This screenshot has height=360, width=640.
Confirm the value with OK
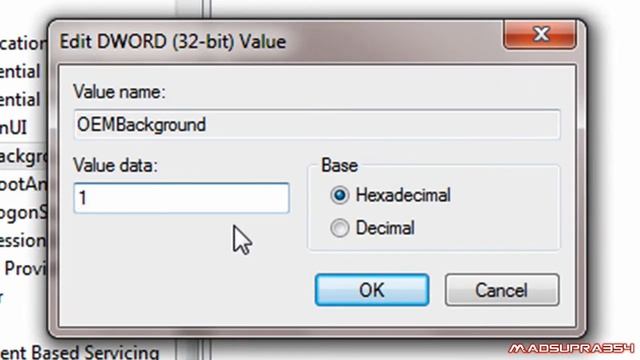pyautogui.click(x=372, y=290)
